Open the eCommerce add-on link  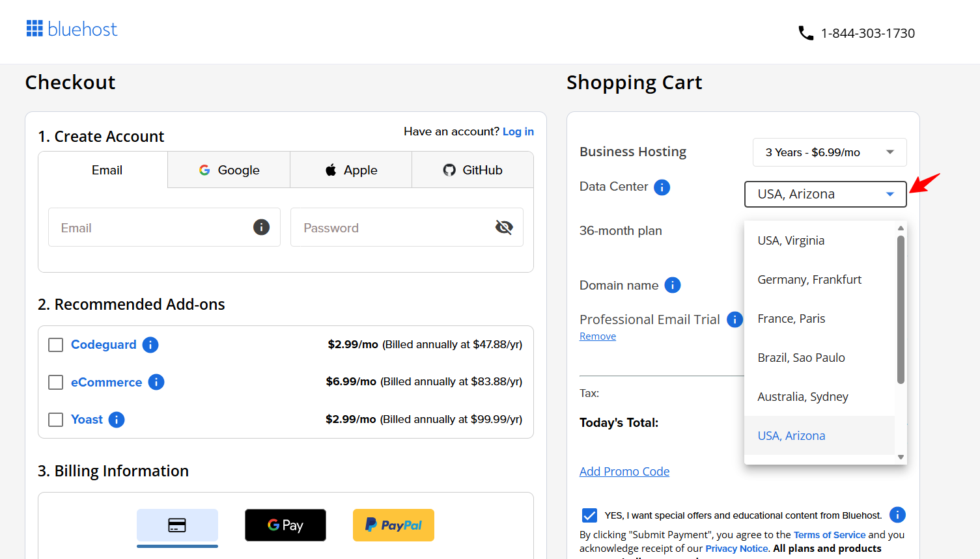[106, 382]
